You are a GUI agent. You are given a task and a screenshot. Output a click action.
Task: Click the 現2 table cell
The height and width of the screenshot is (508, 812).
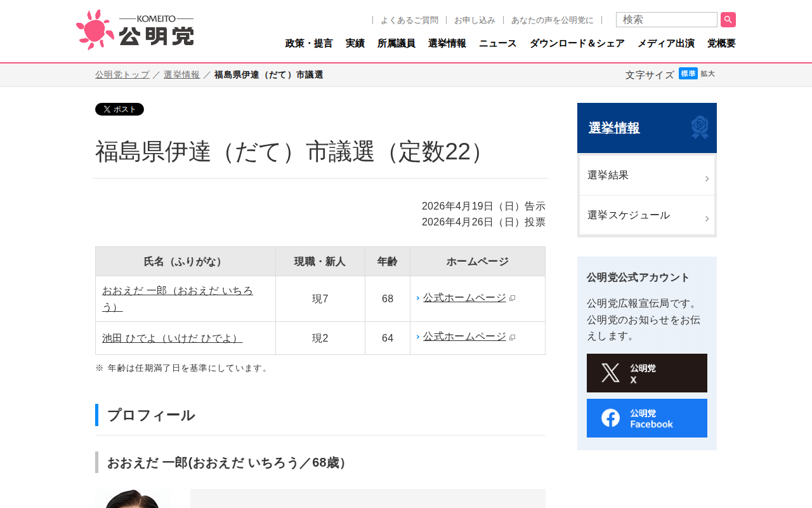coord(320,338)
